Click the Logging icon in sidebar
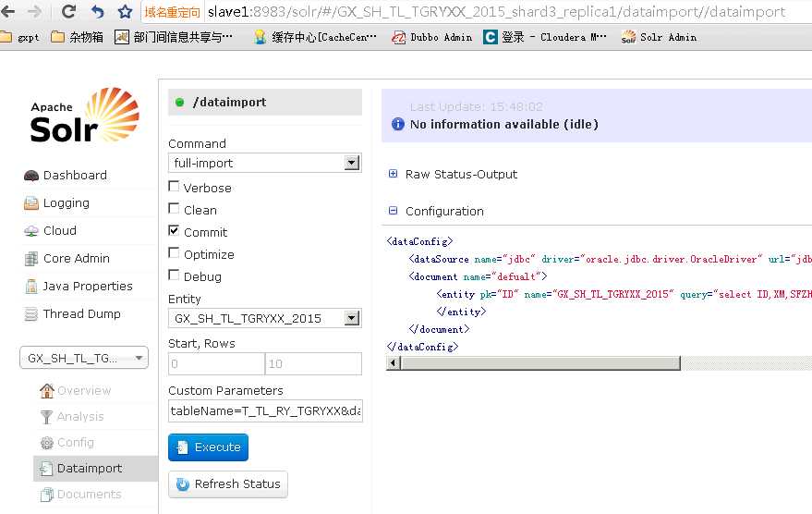The width and height of the screenshot is (812, 514). click(x=31, y=203)
